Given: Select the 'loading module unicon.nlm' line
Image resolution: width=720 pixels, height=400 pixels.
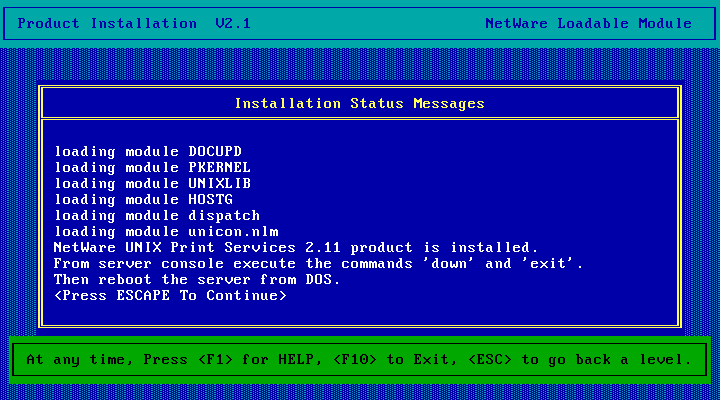Looking at the screenshot, I should coord(166,232).
